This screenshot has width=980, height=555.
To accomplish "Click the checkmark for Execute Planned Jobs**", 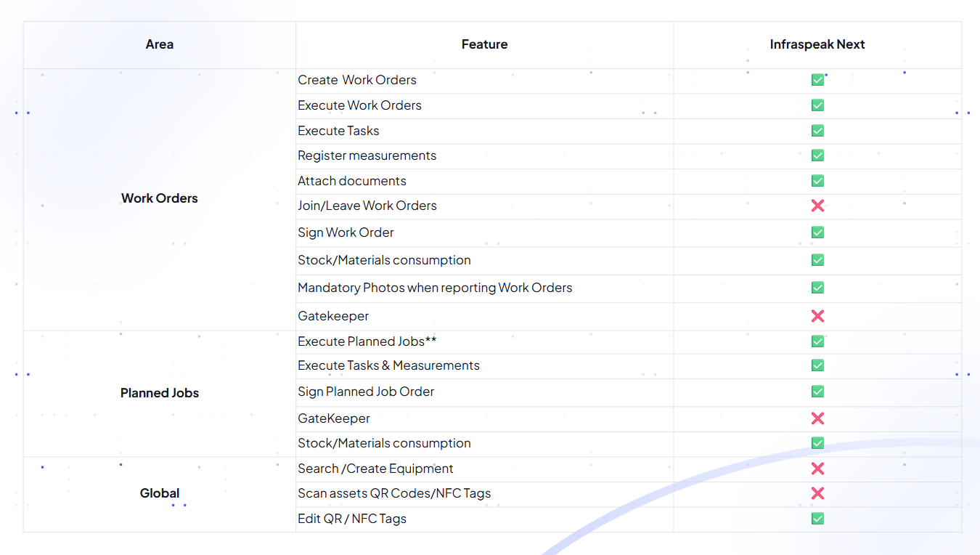I will point(817,341).
